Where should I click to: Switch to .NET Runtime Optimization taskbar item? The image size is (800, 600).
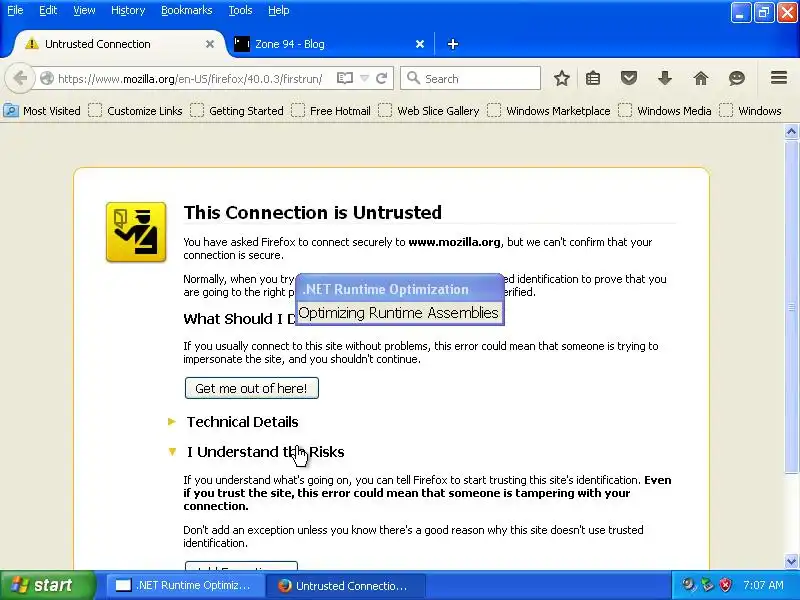[185, 585]
